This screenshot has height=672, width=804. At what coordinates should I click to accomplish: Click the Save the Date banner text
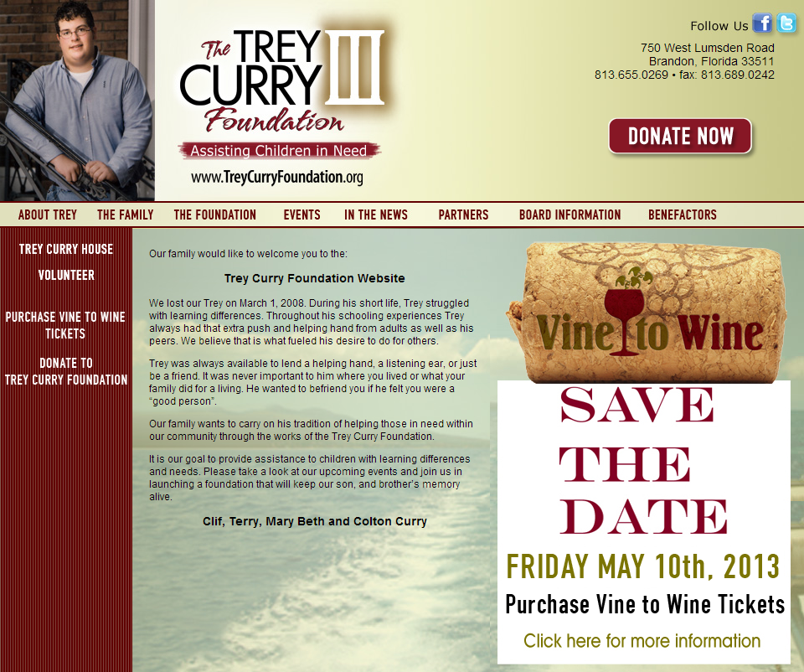(643, 460)
